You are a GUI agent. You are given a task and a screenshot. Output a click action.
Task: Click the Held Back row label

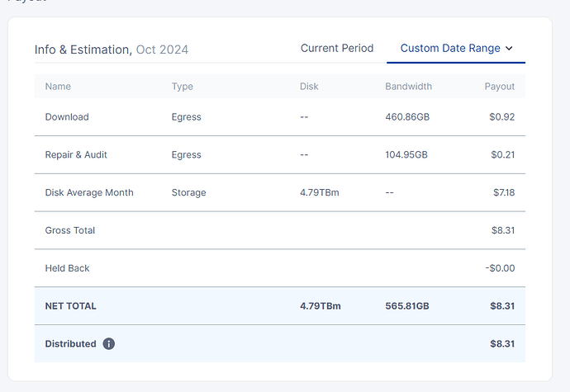pyautogui.click(x=67, y=268)
